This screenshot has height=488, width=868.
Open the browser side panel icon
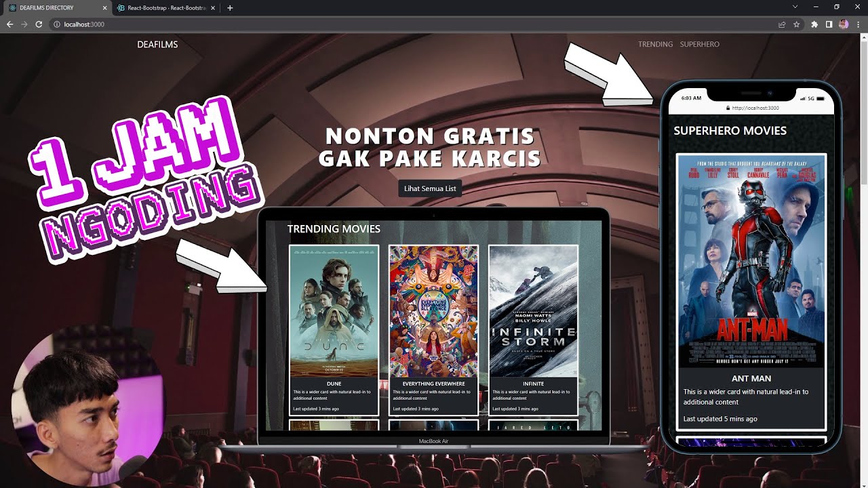(829, 24)
